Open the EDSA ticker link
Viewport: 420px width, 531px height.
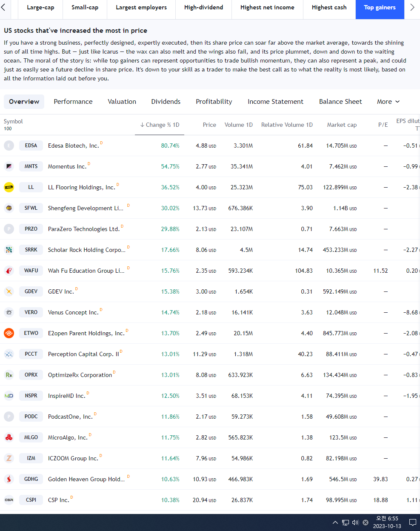(31, 146)
